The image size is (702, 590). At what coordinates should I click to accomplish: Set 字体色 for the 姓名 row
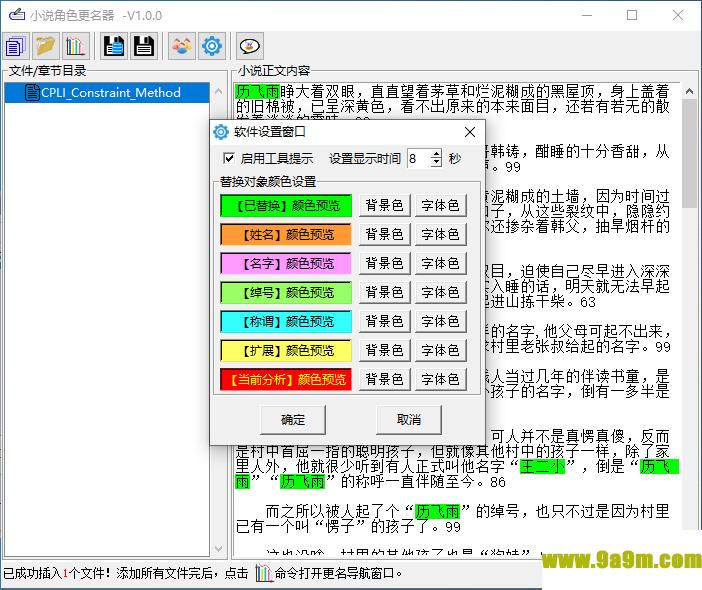(x=441, y=235)
